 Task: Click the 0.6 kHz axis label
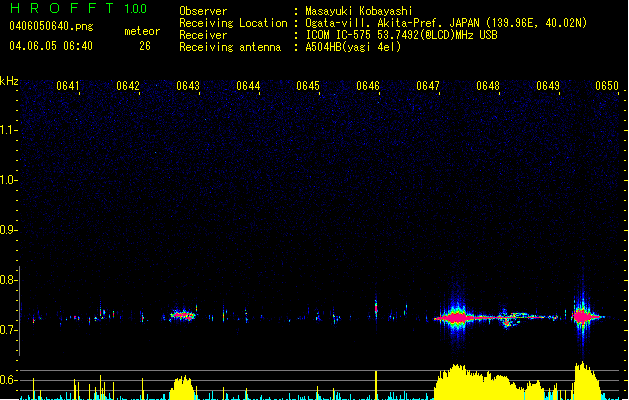tap(9, 380)
